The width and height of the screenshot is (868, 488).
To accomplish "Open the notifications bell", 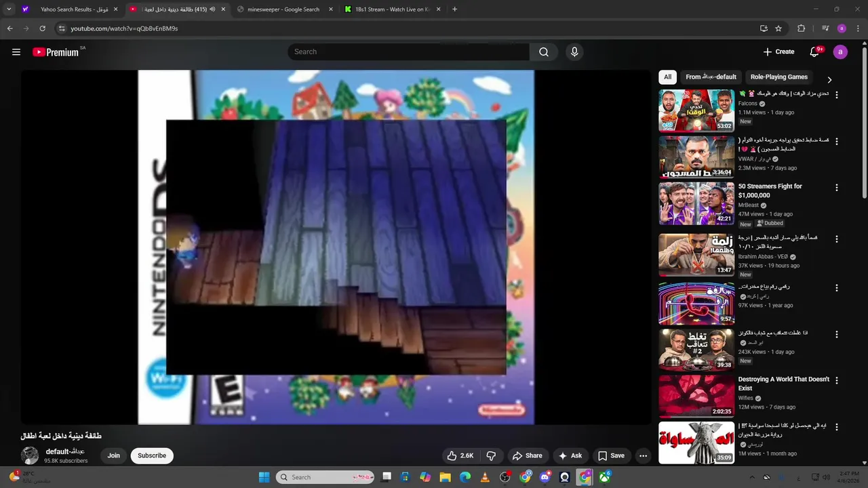I will (x=815, y=52).
